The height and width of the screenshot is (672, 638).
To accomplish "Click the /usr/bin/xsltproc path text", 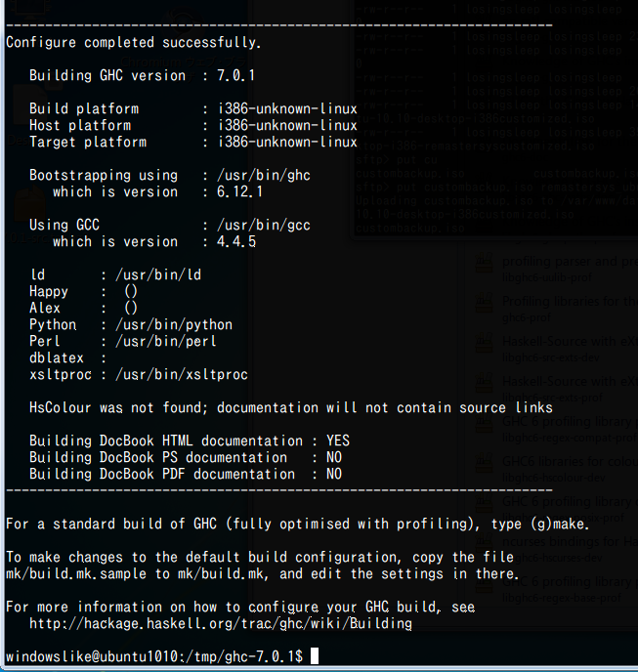I will click(182, 374).
